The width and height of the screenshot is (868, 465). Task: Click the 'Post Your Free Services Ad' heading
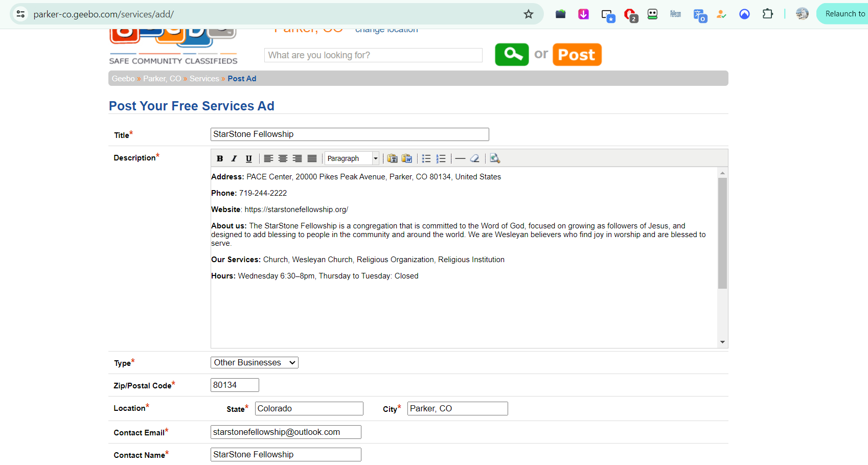pos(192,106)
